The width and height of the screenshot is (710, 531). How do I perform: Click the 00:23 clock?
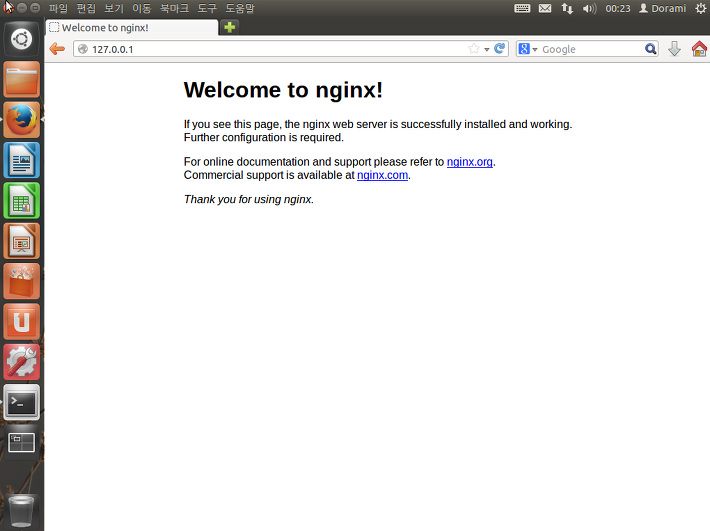pyautogui.click(x=618, y=8)
